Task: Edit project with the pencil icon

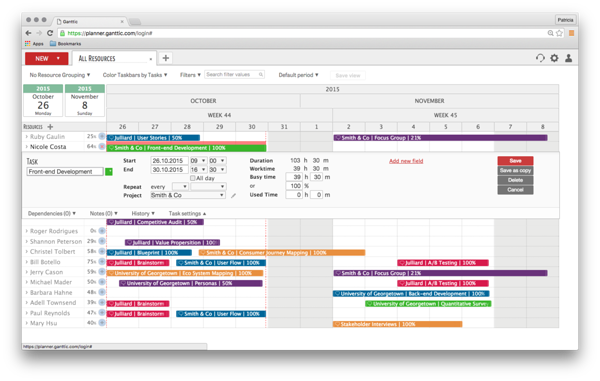Action: (x=233, y=195)
